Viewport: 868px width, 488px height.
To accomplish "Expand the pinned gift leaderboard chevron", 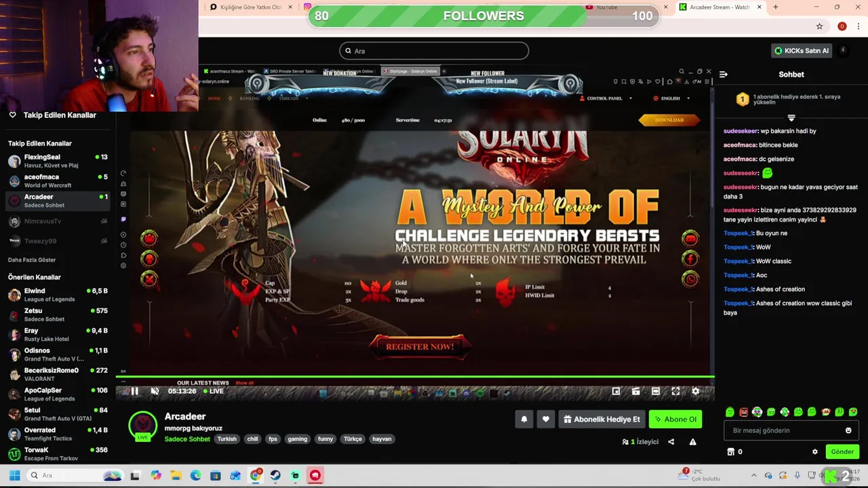I will pos(791,118).
